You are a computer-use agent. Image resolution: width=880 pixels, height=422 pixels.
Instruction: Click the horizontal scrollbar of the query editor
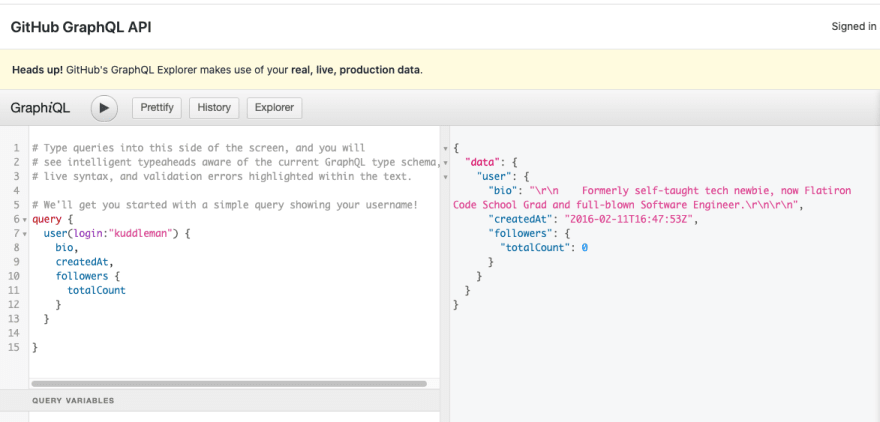229,384
